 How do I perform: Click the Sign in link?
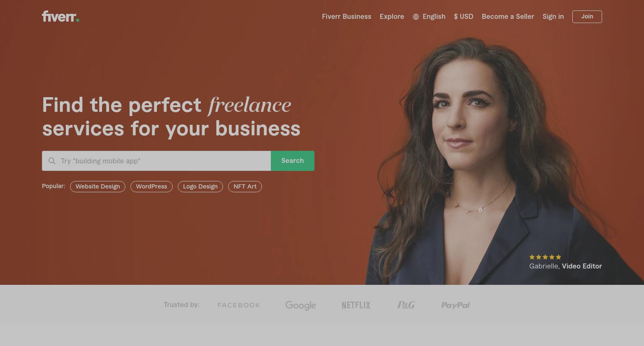pyautogui.click(x=553, y=17)
